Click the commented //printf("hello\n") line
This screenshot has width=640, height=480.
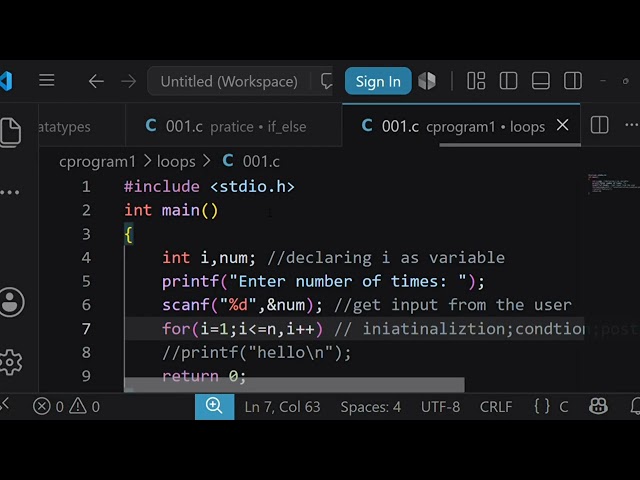coord(256,352)
